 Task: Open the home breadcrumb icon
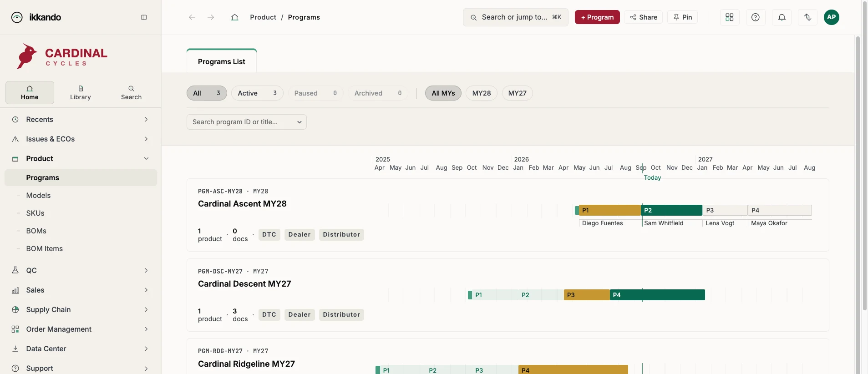coord(234,17)
